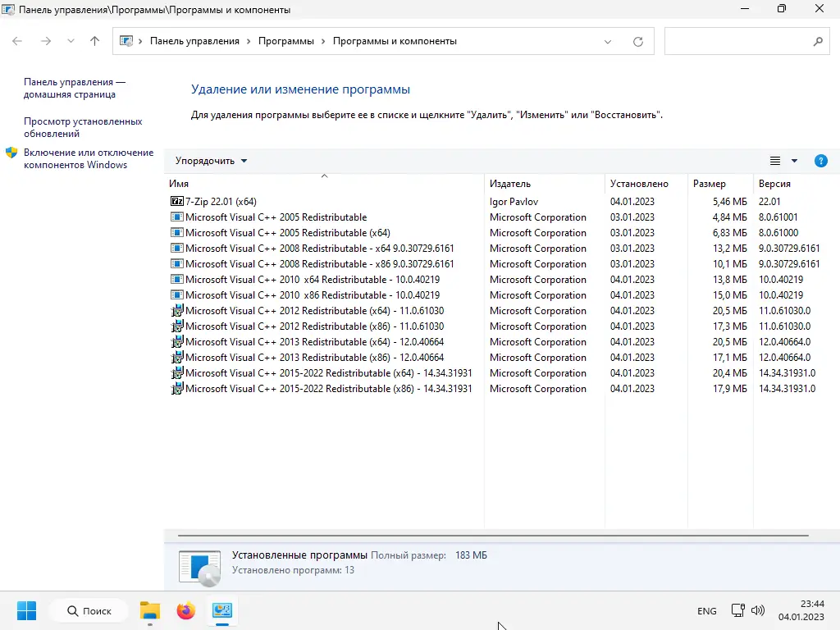
Task: Go forward with the forward arrow
Action: point(46,41)
